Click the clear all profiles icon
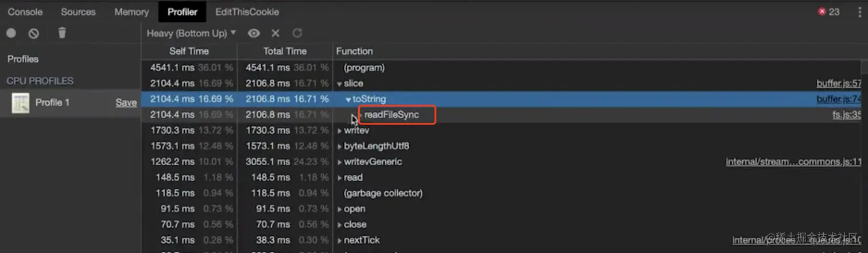 tap(34, 33)
